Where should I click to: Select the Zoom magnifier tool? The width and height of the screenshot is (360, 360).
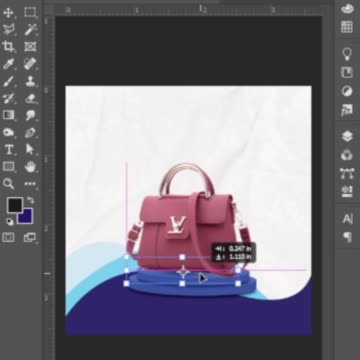pos(8,183)
